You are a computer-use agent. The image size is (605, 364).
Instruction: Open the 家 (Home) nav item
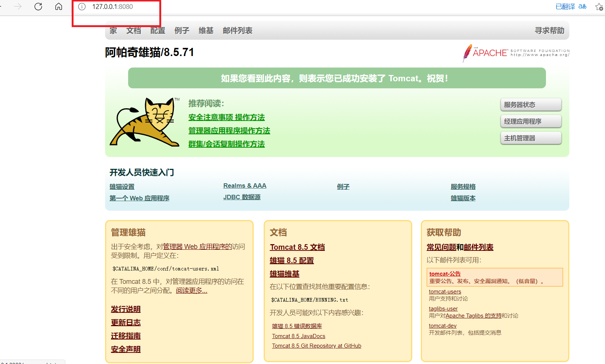[113, 30]
